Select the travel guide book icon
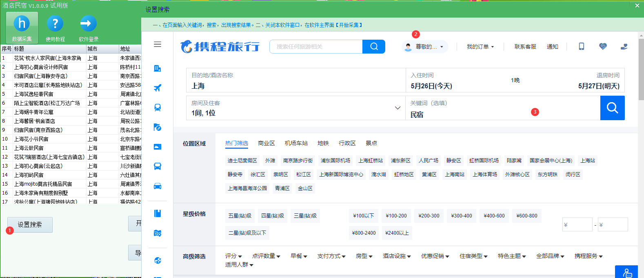This screenshot has height=278, width=644. 158,213
